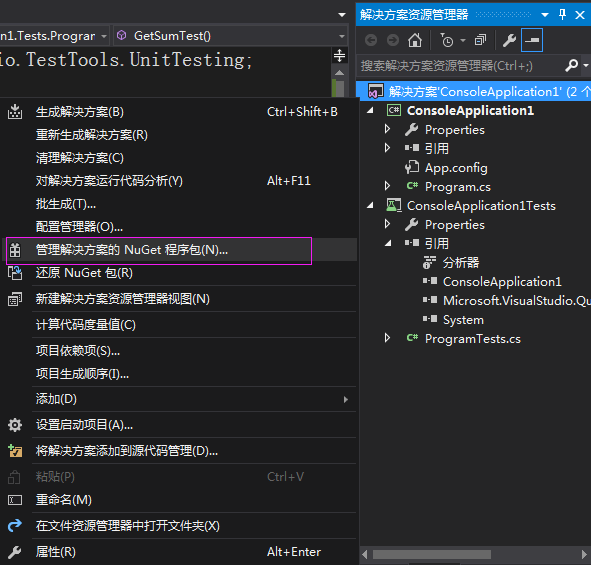Click the Build Solution (生成解决方案) icon
The width and height of the screenshot is (591, 565).
tap(15, 112)
